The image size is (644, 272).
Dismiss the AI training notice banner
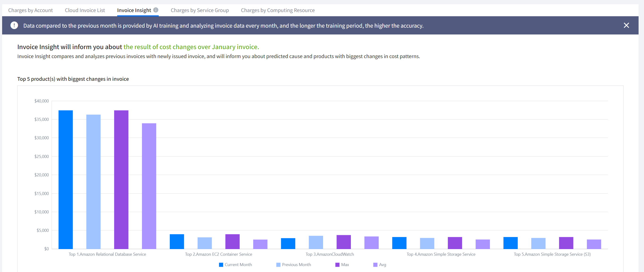tap(626, 25)
